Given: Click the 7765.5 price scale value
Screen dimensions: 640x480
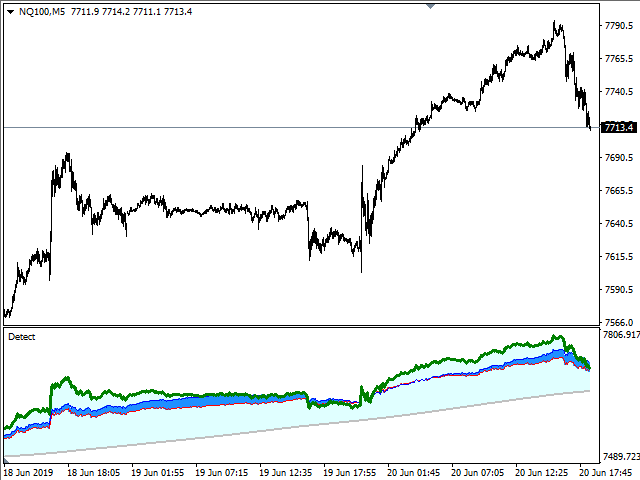Looking at the screenshot, I should 619,59.
